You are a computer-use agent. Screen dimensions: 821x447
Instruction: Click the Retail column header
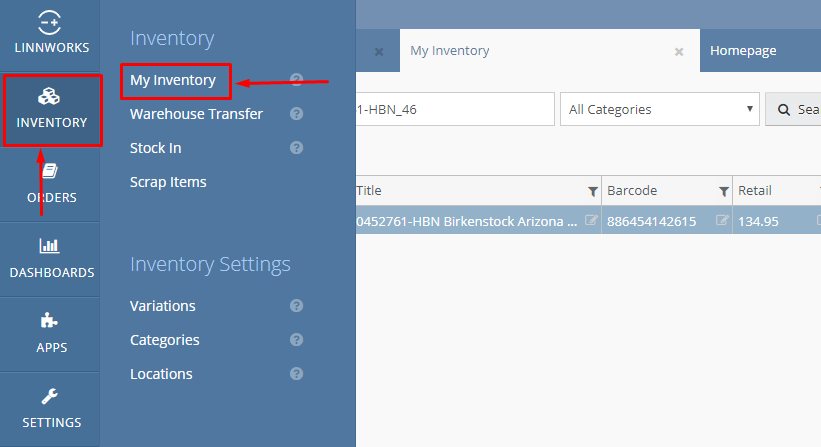coord(755,191)
